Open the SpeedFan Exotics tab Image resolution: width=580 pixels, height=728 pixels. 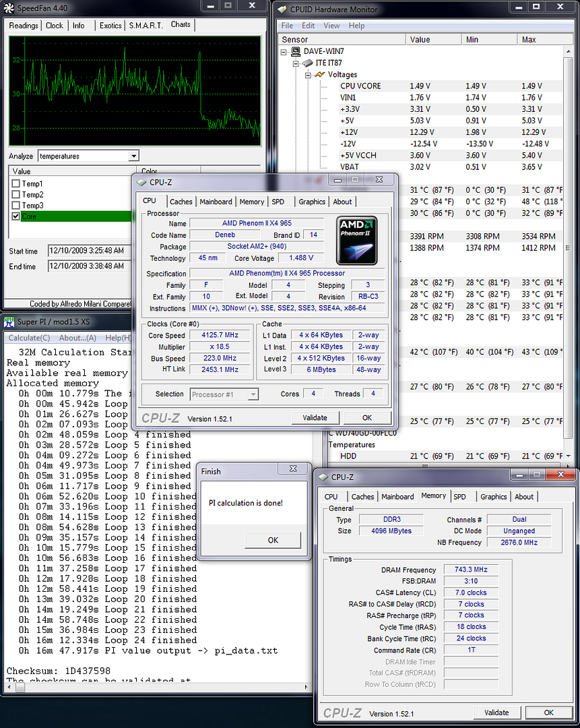[110, 26]
